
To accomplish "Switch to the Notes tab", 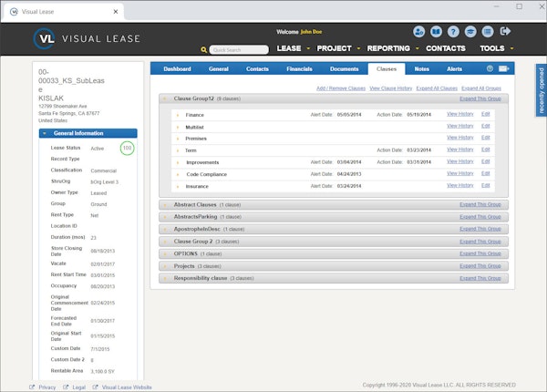I will [x=422, y=69].
